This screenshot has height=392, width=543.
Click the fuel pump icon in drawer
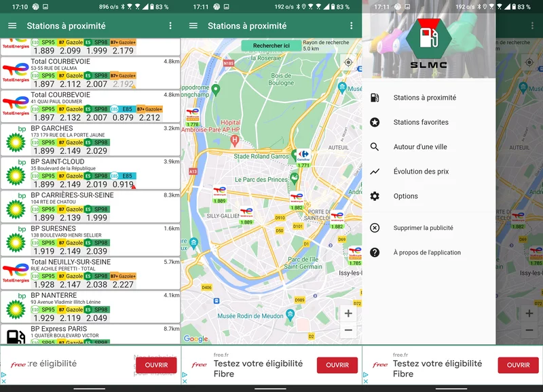coord(375,98)
